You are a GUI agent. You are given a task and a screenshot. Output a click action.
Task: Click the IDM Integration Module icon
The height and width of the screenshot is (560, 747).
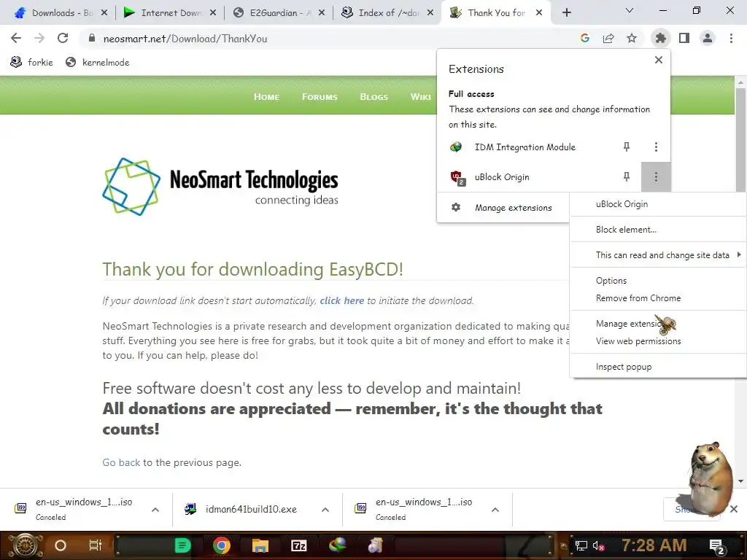point(456,147)
